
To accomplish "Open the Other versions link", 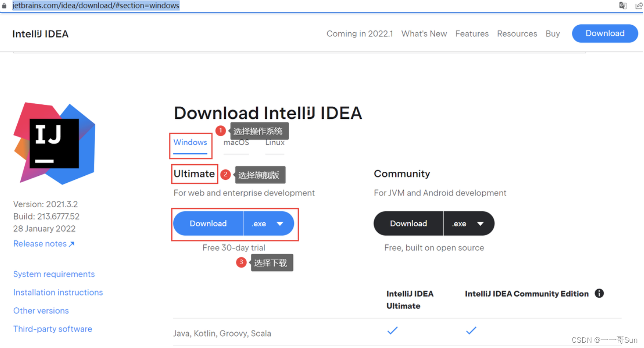I will (41, 310).
